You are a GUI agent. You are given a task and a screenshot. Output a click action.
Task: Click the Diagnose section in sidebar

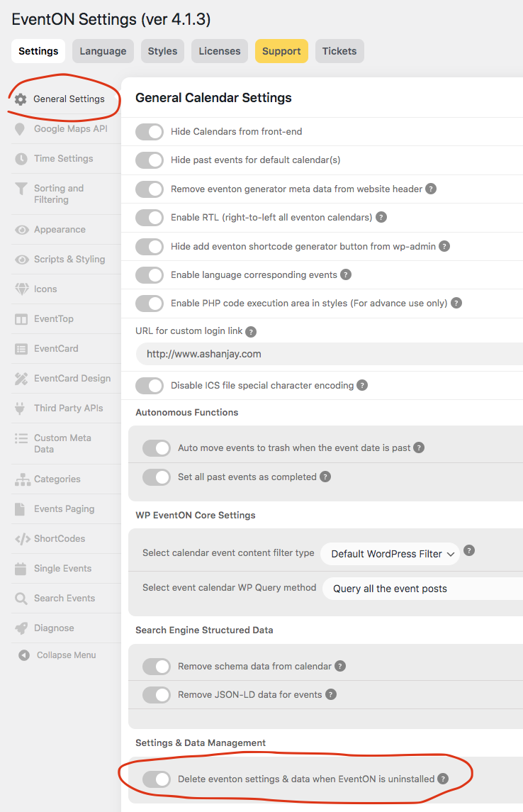(50, 628)
